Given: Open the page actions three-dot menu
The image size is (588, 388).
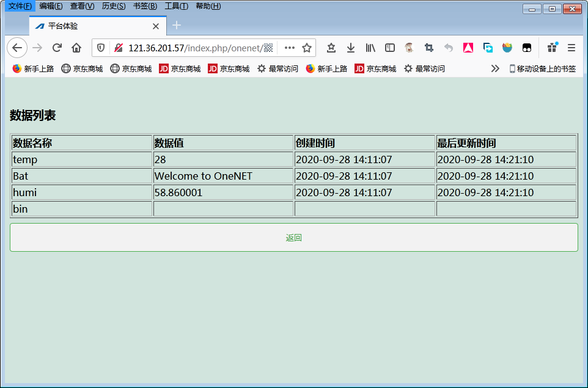Looking at the screenshot, I should (x=290, y=48).
